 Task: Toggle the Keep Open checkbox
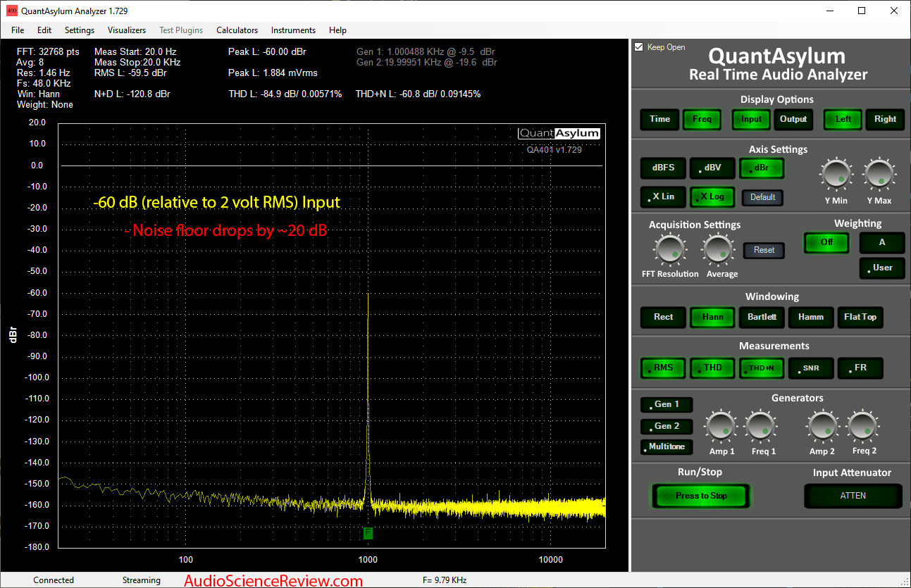point(639,47)
